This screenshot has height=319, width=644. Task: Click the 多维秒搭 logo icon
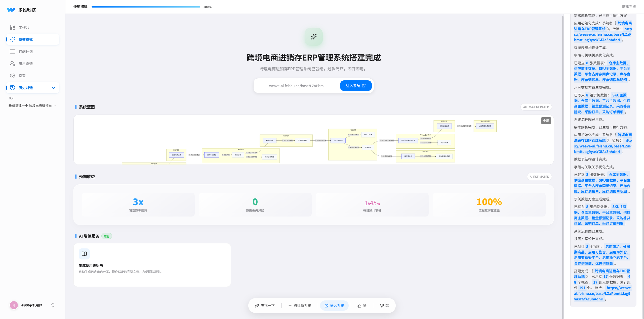coord(11,10)
